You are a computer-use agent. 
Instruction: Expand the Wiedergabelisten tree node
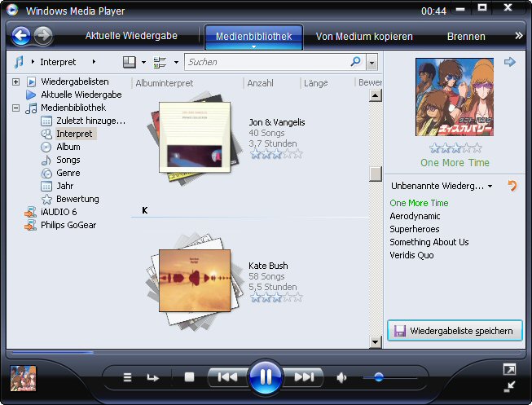[15, 81]
